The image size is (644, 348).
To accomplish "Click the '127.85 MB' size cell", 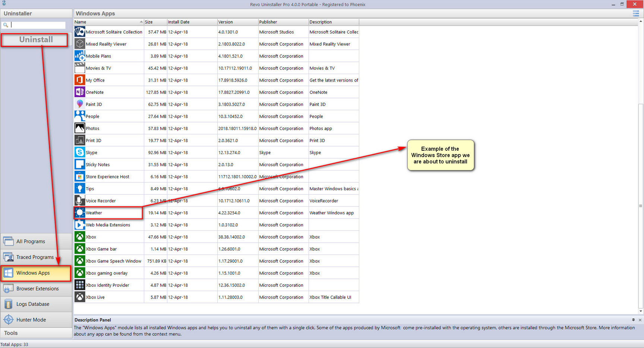I will click(156, 92).
